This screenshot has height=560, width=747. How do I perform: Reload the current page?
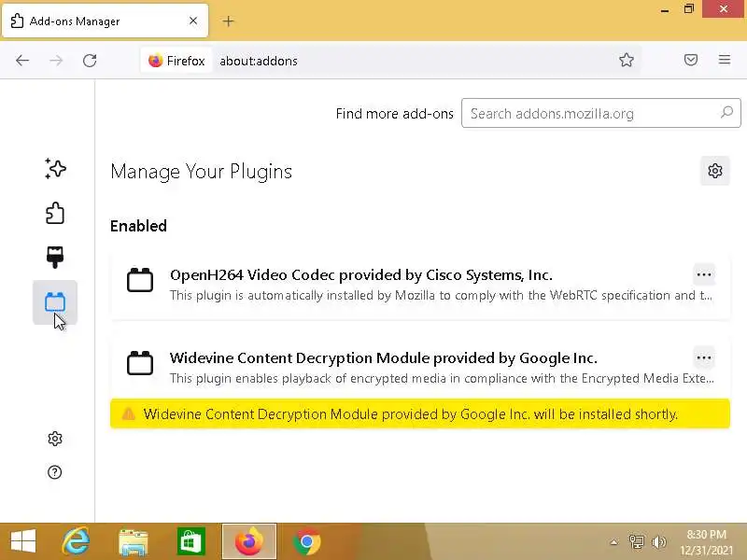pos(90,61)
